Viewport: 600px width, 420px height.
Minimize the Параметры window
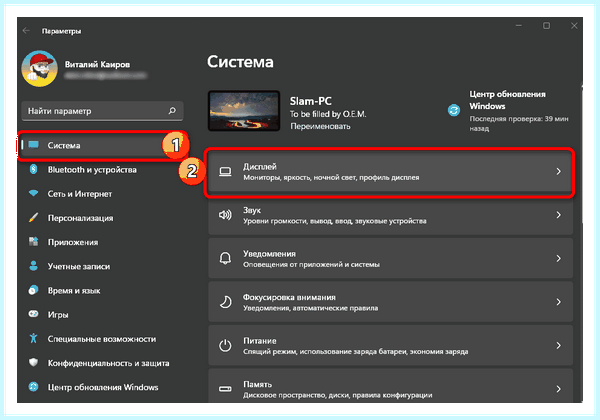518,26
